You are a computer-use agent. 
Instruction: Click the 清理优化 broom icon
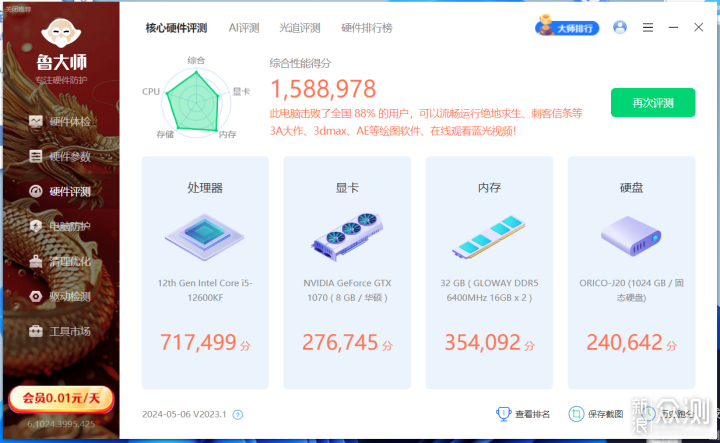click(x=35, y=262)
